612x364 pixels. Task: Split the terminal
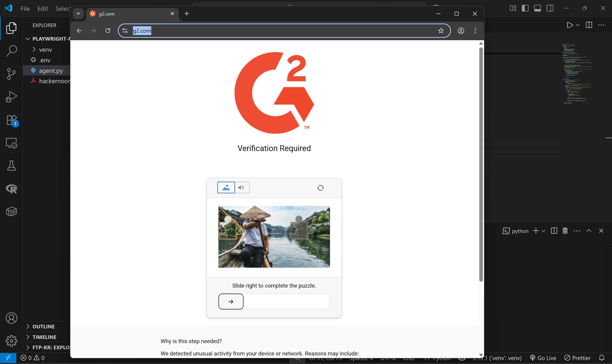(x=554, y=231)
